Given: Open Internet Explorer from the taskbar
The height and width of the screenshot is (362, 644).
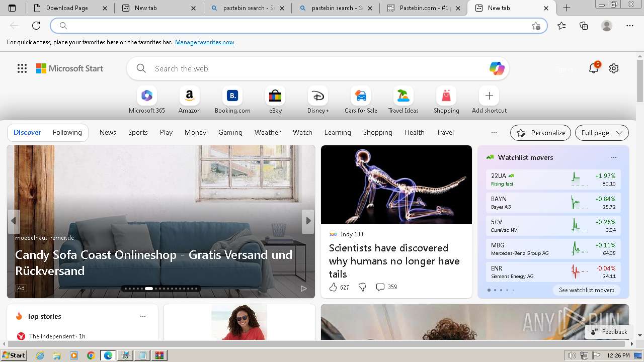Looking at the screenshot, I should [40, 355].
